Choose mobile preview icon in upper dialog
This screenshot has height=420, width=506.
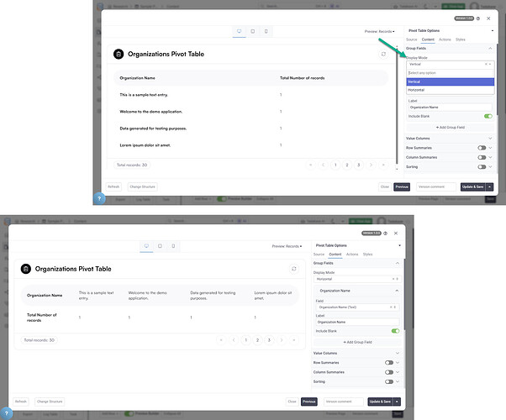pos(266,31)
